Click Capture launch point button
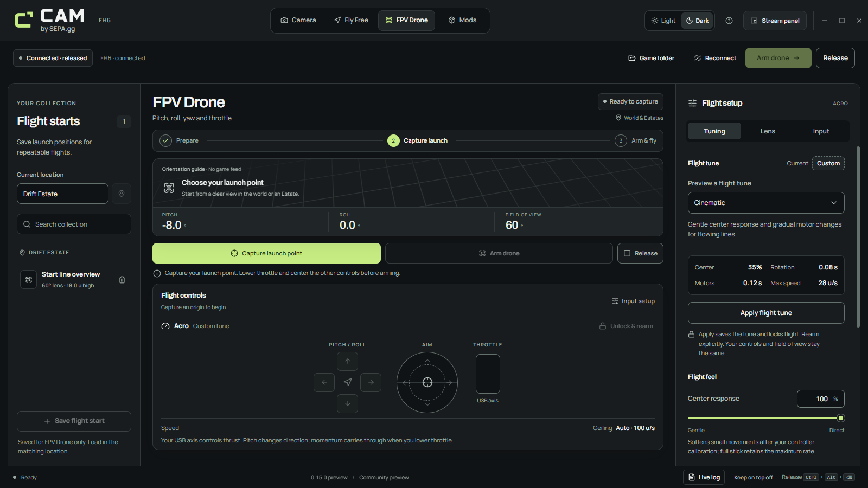Viewport: 868px width, 488px height. click(266, 253)
